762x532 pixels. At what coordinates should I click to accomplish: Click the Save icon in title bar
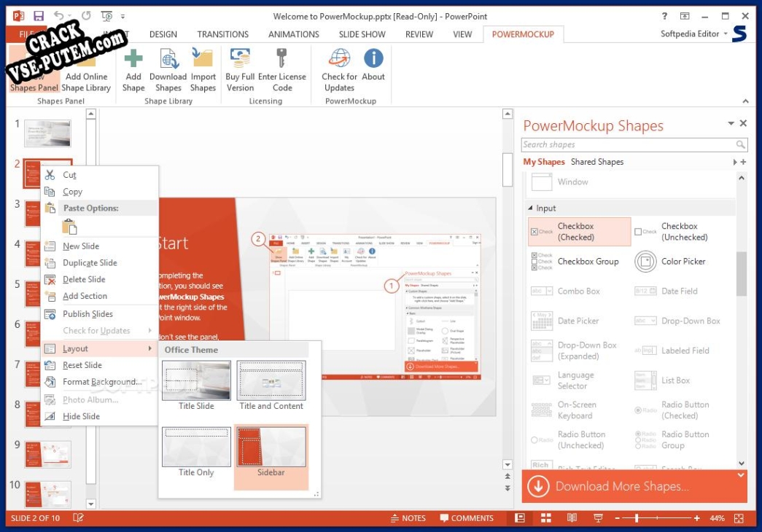(39, 16)
